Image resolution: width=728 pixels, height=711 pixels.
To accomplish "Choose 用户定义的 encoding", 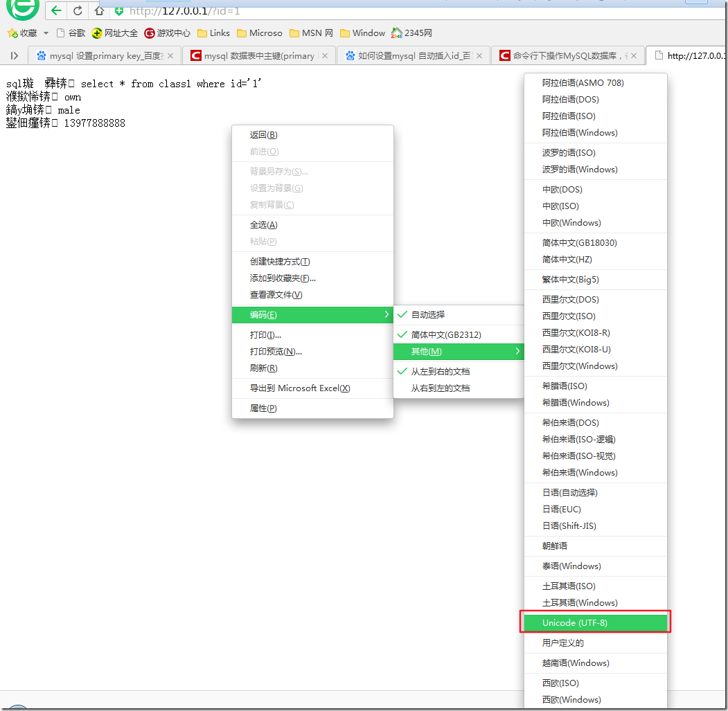I will 596,643.
